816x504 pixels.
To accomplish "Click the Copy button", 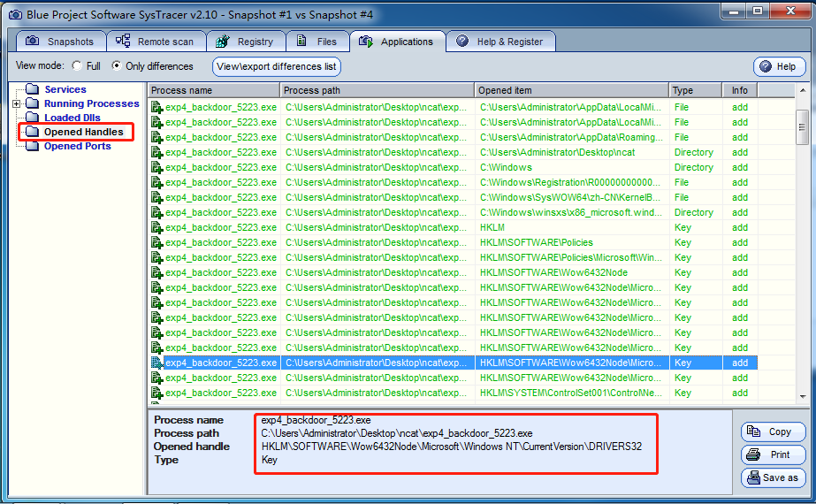I will (x=773, y=431).
